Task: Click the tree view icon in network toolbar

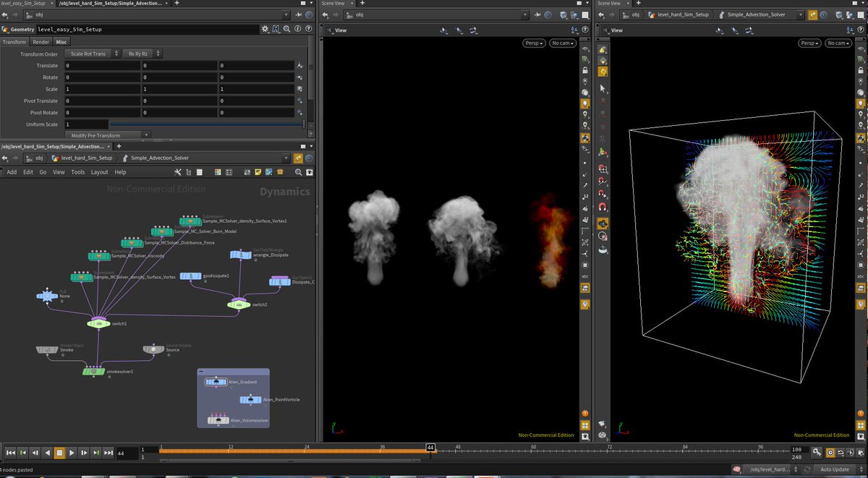Action: 190,172
